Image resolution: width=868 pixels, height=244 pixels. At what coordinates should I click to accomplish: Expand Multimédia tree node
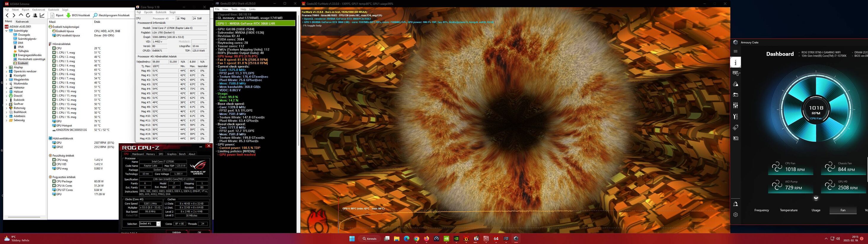(x=7, y=84)
